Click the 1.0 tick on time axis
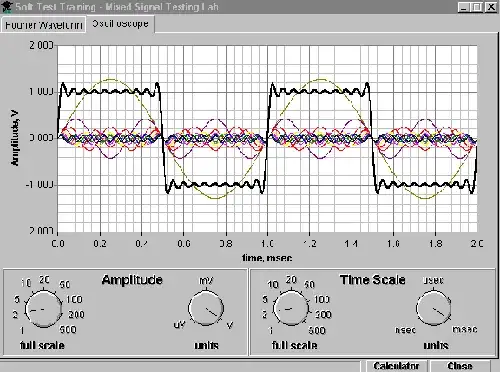Image resolution: width=500 pixels, height=372 pixels. (267, 244)
